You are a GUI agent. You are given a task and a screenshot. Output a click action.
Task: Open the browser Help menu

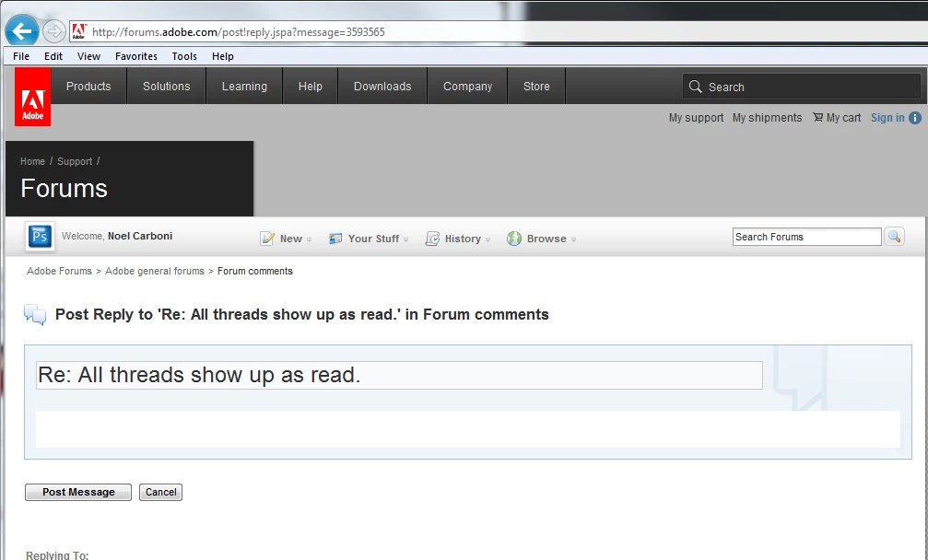222,56
